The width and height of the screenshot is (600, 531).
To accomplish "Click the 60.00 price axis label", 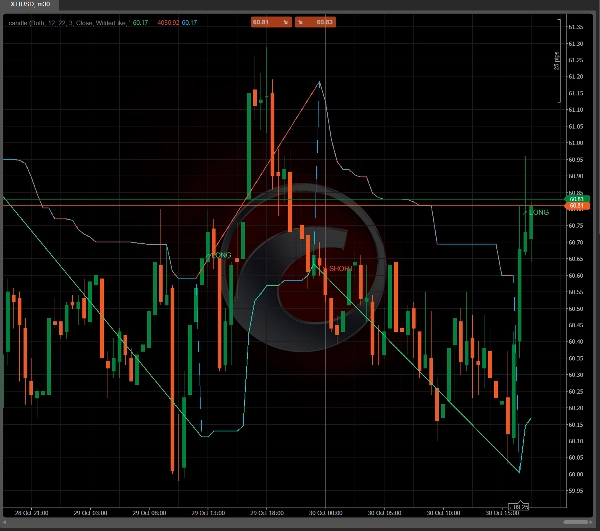I will click(x=576, y=474).
